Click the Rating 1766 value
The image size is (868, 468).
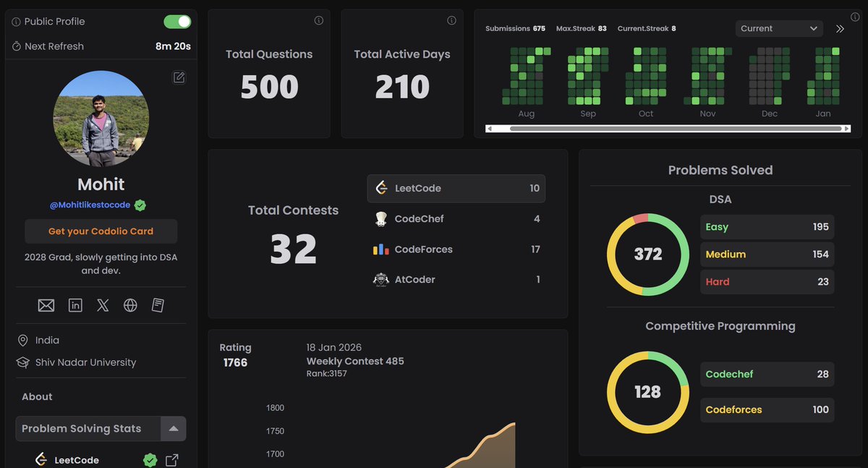coord(235,362)
